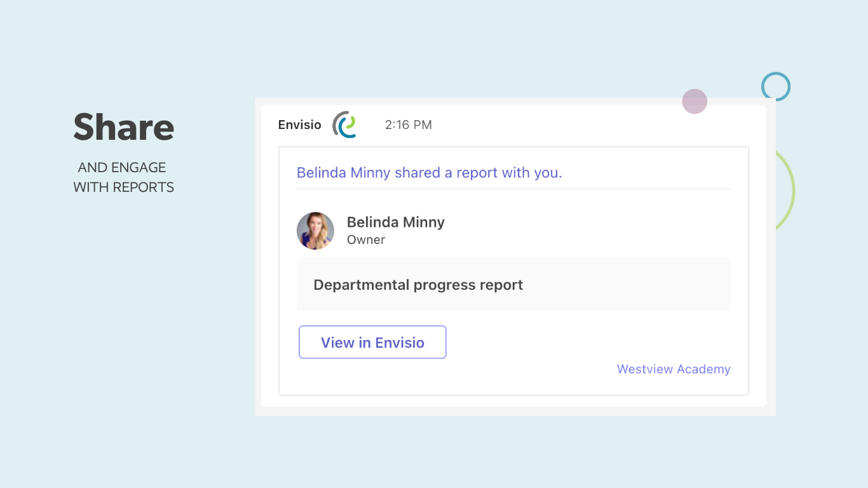Click the Envisio logo icon
Screen dimensions: 868x488
pos(344,125)
